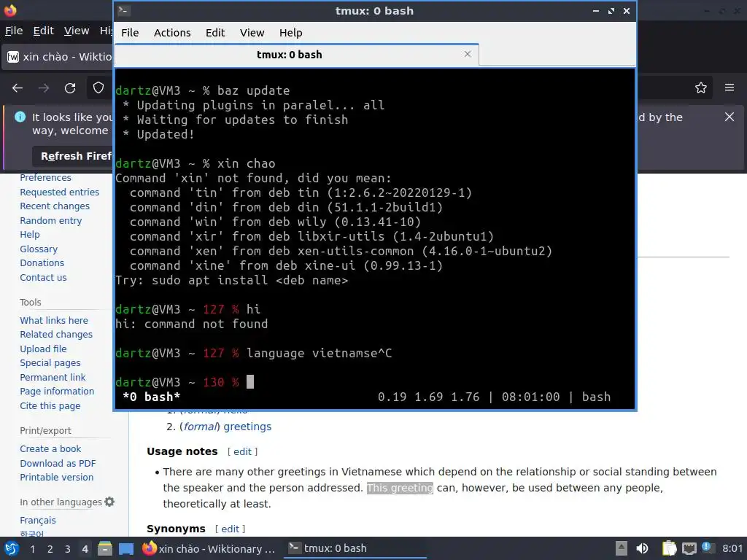
Task: Click the Refresh Firefox button
Action: click(x=74, y=156)
